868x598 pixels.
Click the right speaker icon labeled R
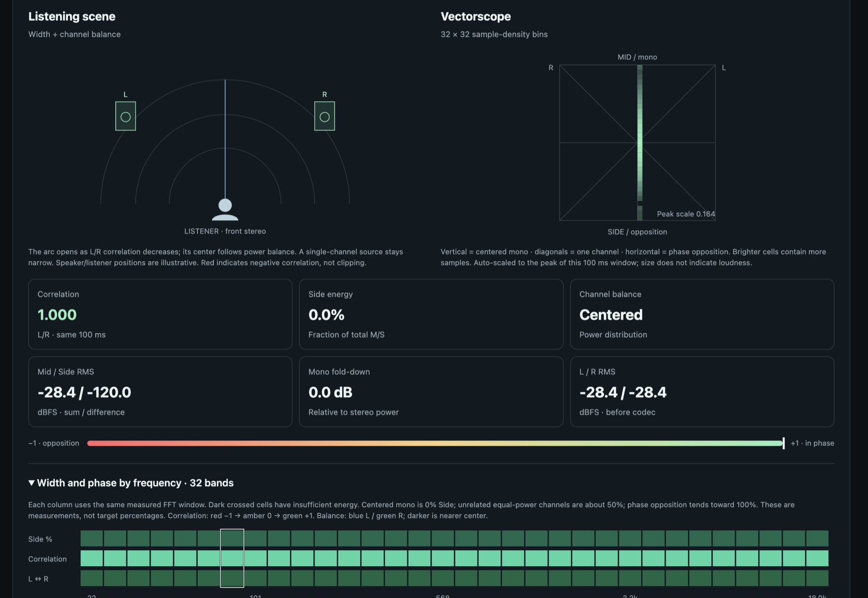[325, 116]
